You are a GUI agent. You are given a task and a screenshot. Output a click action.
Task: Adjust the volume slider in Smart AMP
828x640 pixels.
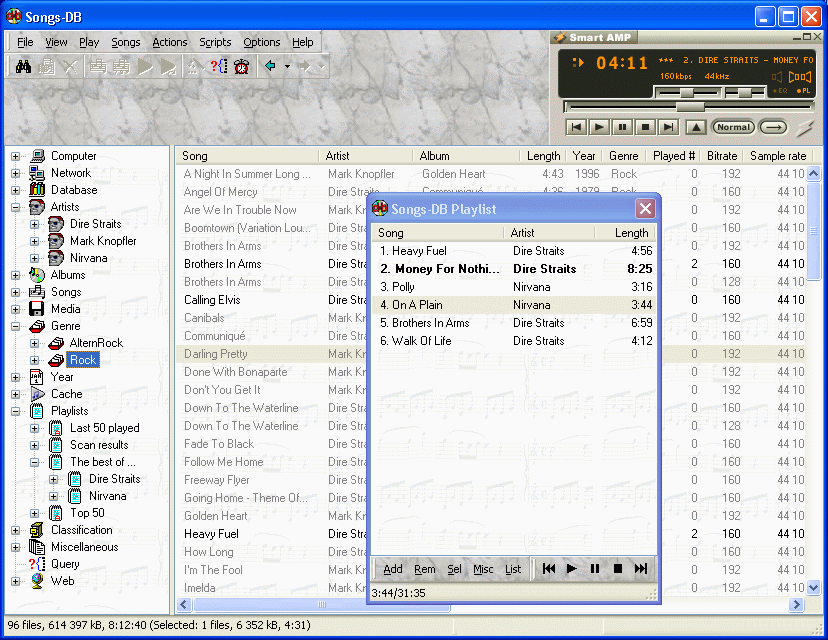(687, 92)
